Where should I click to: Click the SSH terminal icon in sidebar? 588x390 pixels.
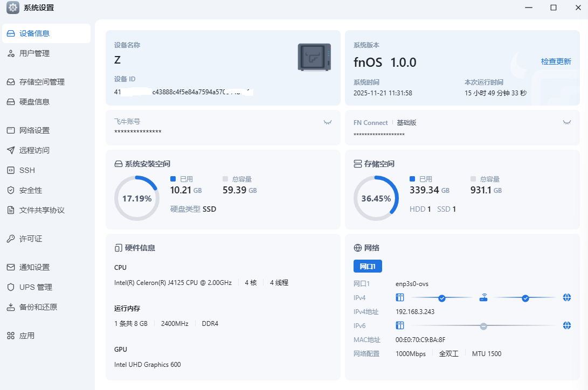[x=11, y=170]
